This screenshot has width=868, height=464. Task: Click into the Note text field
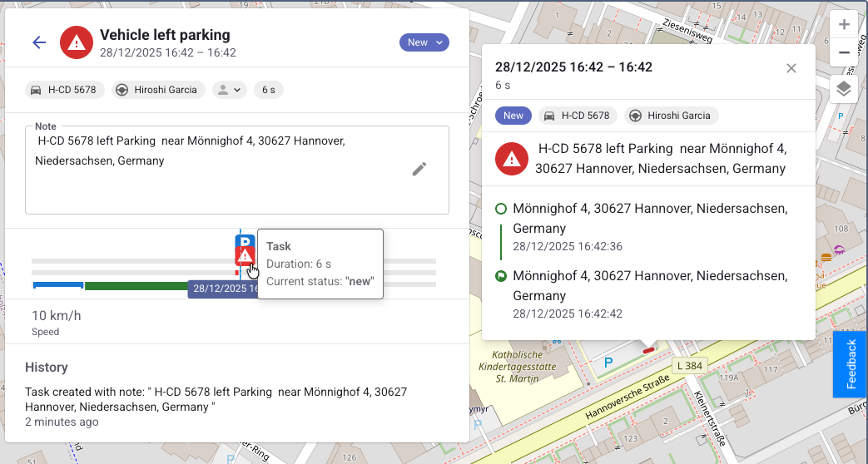click(x=237, y=170)
